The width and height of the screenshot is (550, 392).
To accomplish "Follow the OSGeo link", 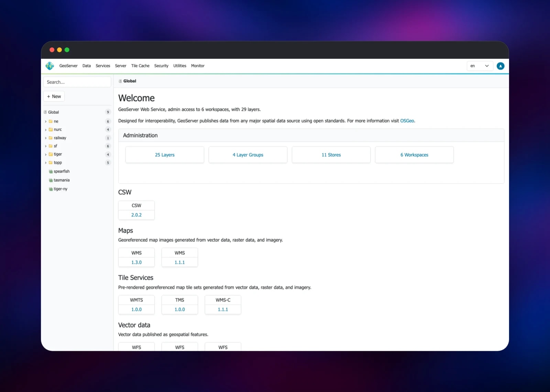I will [x=407, y=121].
